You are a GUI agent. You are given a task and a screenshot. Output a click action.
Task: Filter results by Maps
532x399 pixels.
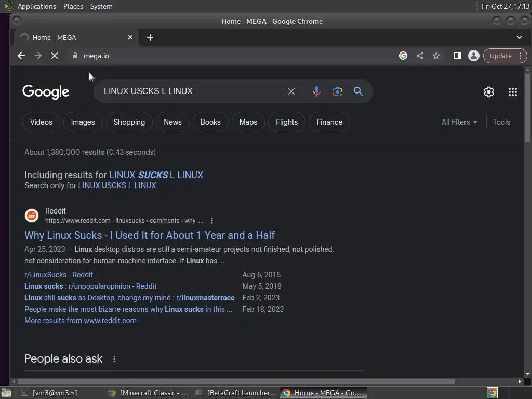[248, 122]
